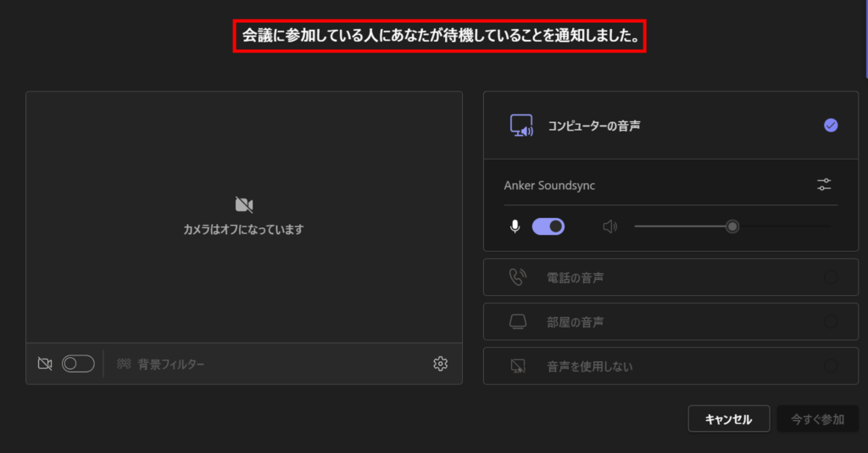The height and width of the screenshot is (453, 868).
Task: Turn on the camera toggle switch
Action: pos(78,364)
